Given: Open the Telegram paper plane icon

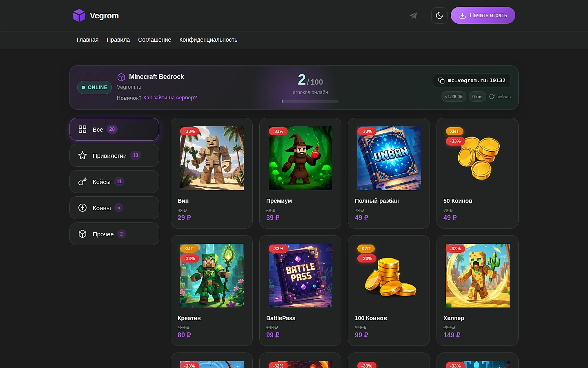Looking at the screenshot, I should pos(413,16).
